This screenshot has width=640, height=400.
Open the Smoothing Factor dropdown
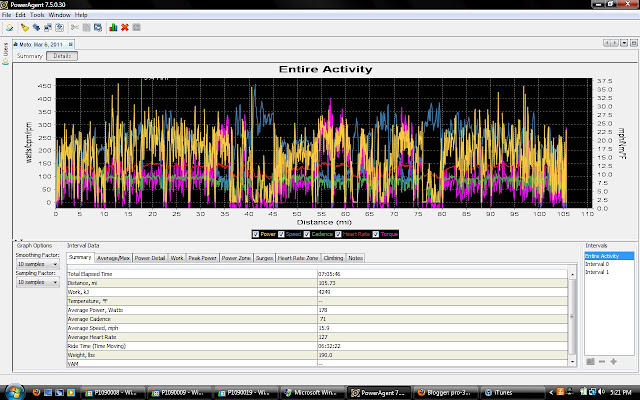[38, 265]
